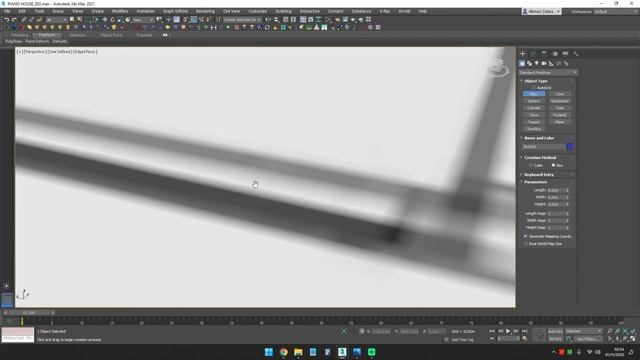
Task: Click the Teapot primitive button
Action: click(534, 122)
